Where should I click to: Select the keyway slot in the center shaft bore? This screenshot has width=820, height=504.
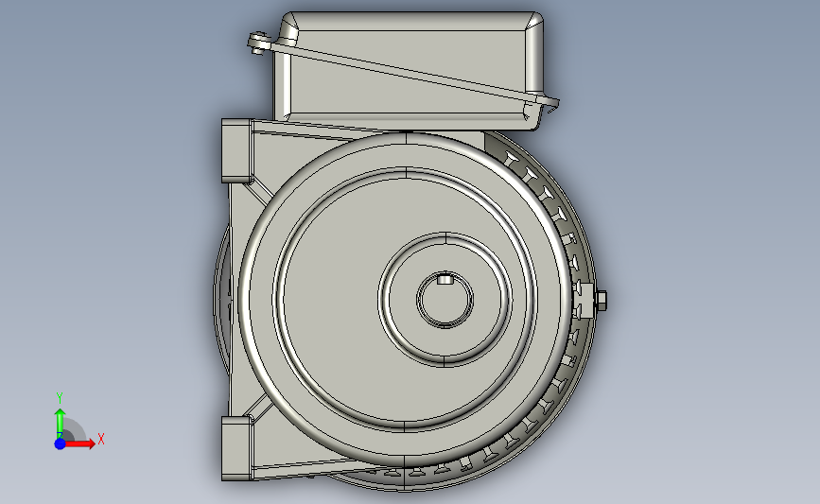445,279
